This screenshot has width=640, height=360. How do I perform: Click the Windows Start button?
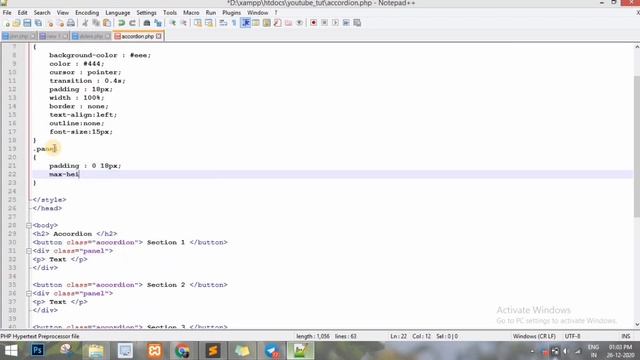(11, 351)
